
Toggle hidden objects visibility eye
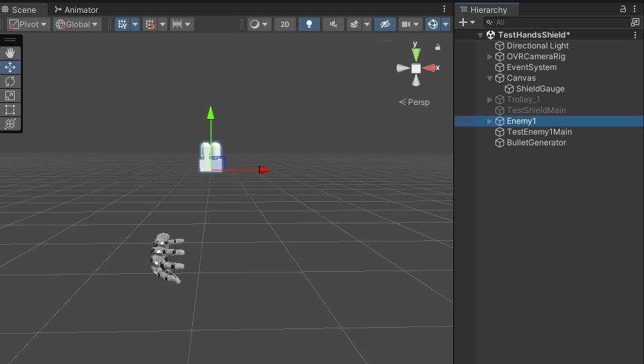click(x=385, y=24)
